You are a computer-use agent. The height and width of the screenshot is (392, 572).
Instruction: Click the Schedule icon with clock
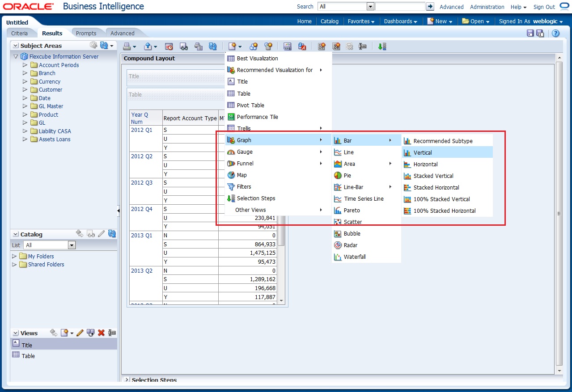click(x=169, y=46)
